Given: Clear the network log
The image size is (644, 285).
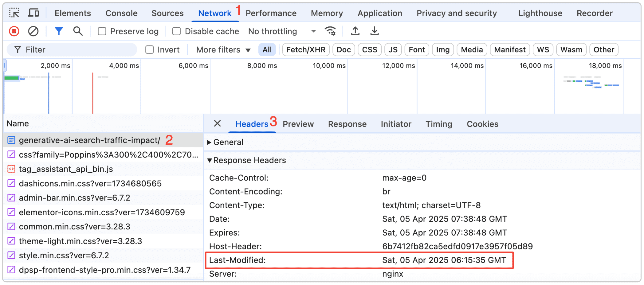Looking at the screenshot, I should coord(33,31).
